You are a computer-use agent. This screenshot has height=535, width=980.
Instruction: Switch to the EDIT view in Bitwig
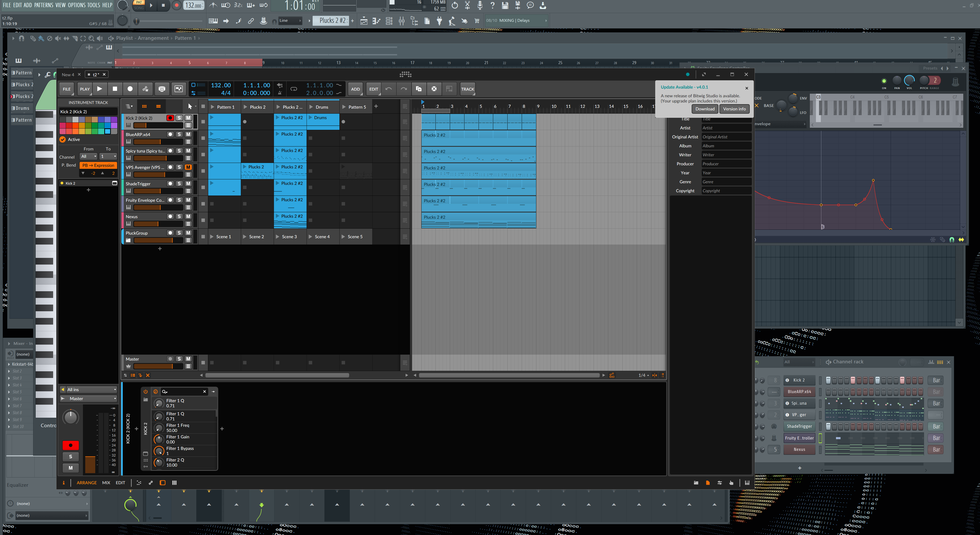pos(121,483)
